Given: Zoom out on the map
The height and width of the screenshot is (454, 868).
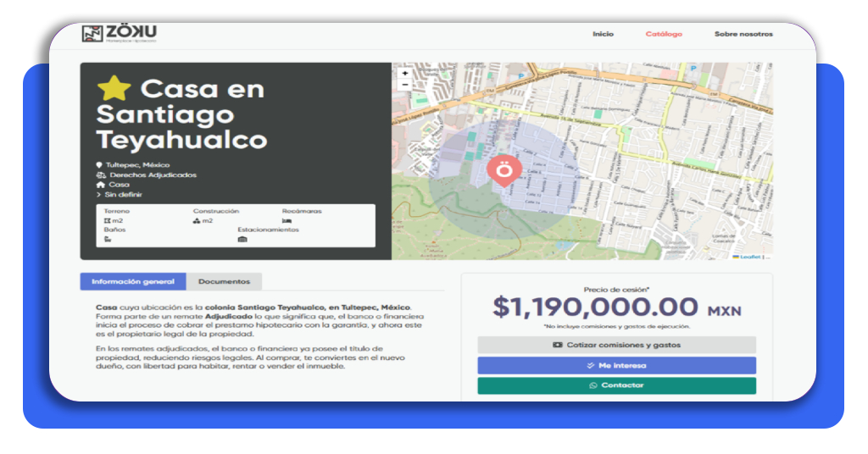Looking at the screenshot, I should [404, 85].
